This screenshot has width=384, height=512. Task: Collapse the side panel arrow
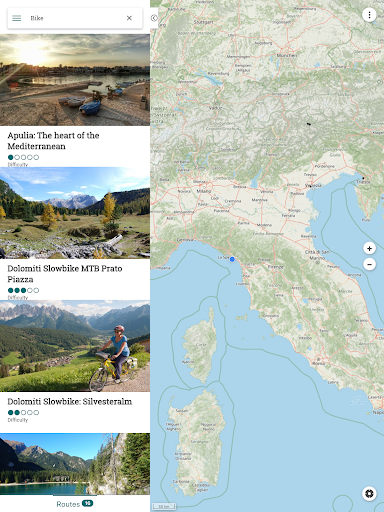(x=154, y=18)
